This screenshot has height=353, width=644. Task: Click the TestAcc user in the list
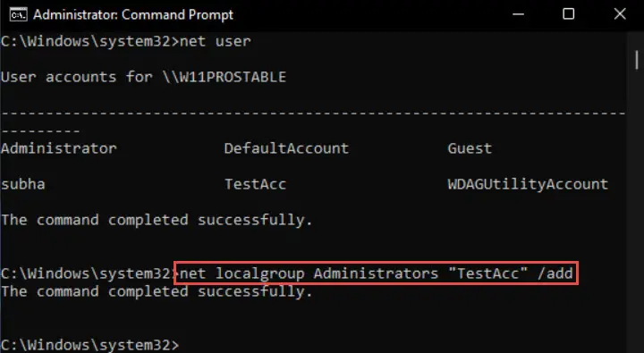click(255, 184)
